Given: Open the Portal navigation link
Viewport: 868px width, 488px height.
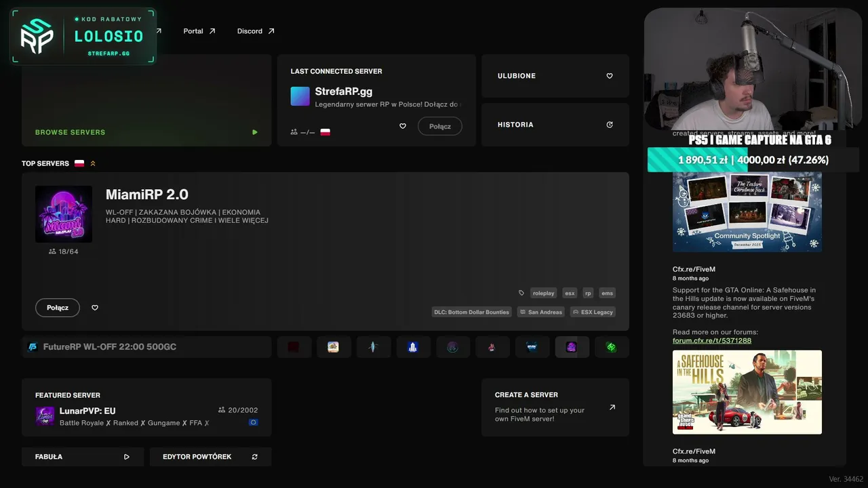Looking at the screenshot, I should [x=199, y=31].
